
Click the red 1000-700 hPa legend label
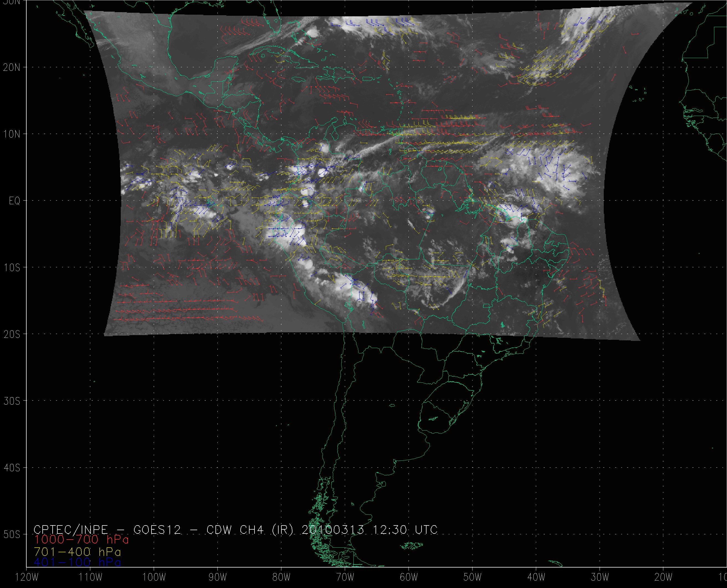coord(81,539)
